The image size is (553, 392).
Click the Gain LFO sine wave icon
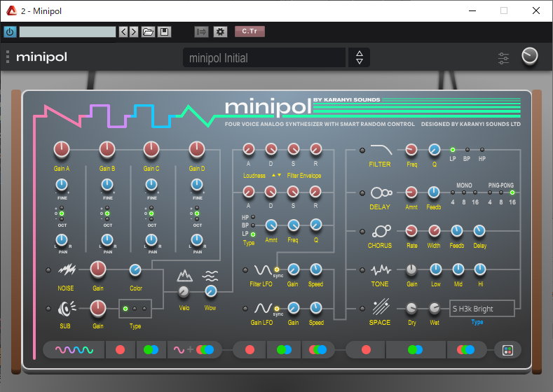pyautogui.click(x=263, y=309)
